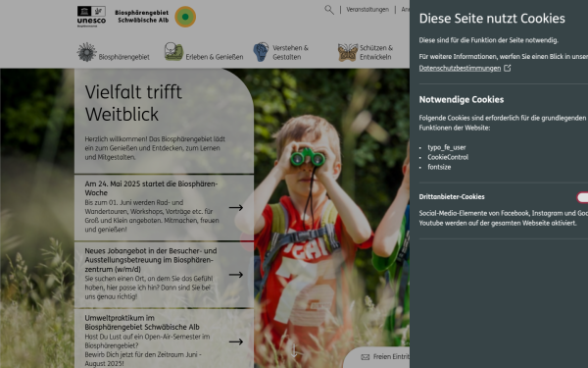Open the Biosphären-Woche news headline

coord(151,188)
